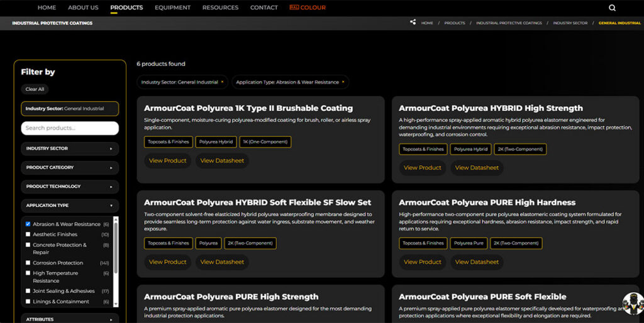Open ArmourCoat Polyurea PURE High Hardness title
Viewport: 644px width, 323px height.
[487, 203]
